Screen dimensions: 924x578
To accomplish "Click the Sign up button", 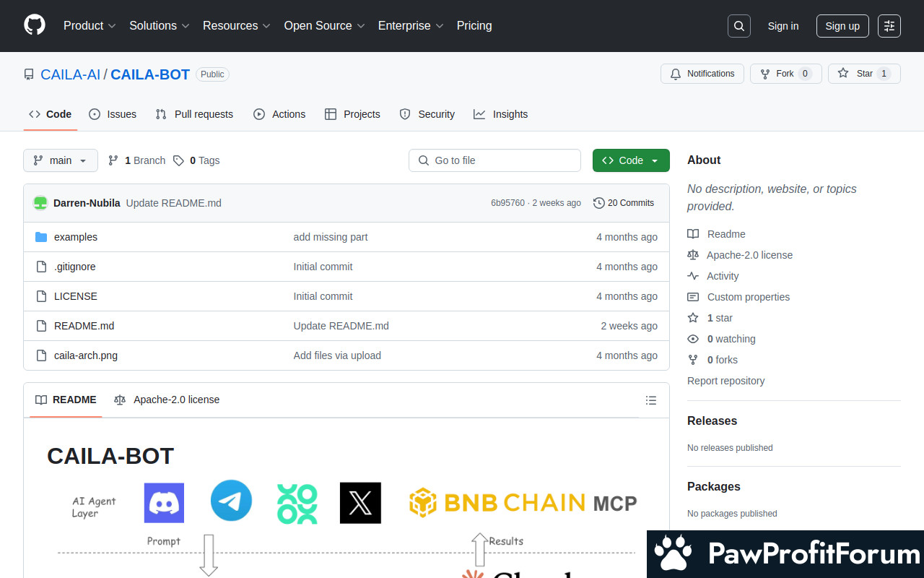I will [x=842, y=26].
